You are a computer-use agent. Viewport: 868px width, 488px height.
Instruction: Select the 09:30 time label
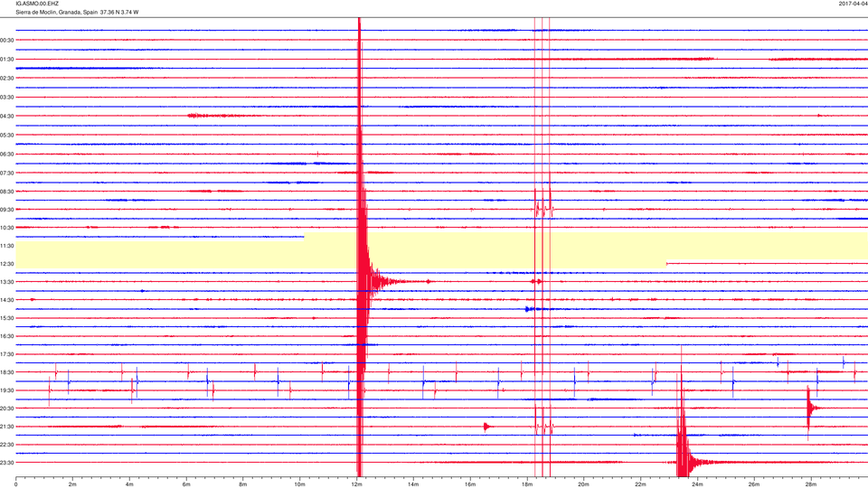[x=7, y=210]
